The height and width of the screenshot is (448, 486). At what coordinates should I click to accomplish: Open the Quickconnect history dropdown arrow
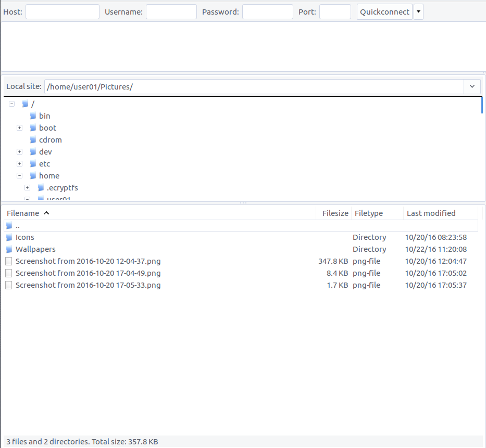[x=418, y=11]
